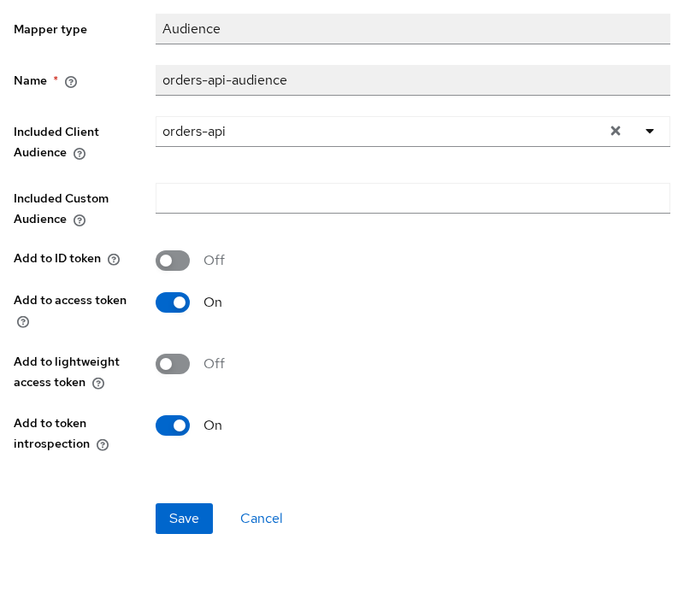
Task: Enable Add to lightweight access token
Action: (x=173, y=364)
